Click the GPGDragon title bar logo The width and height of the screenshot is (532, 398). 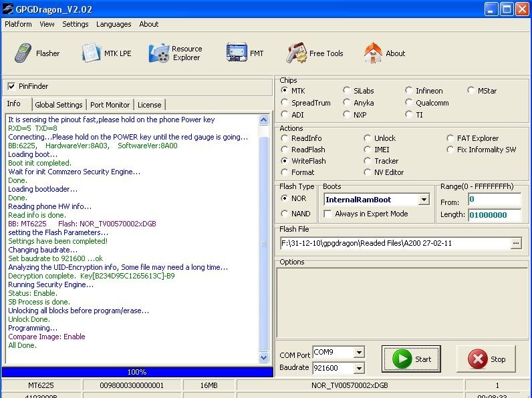tap(7, 9)
